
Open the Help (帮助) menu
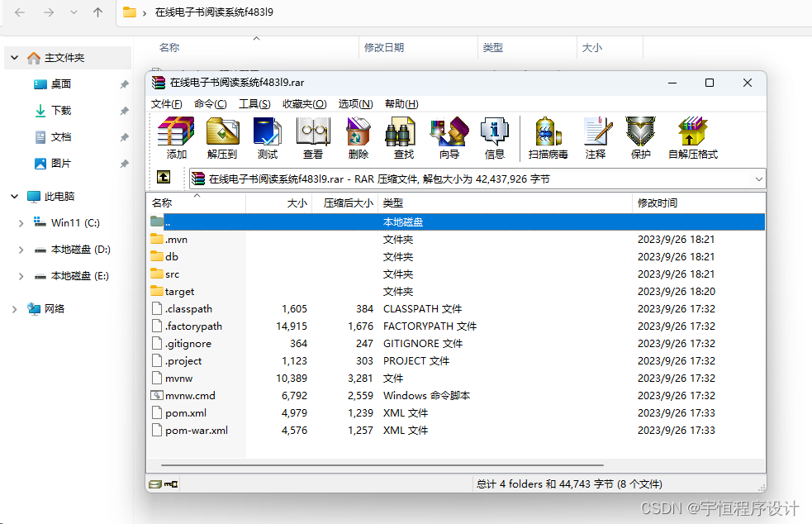coord(401,103)
